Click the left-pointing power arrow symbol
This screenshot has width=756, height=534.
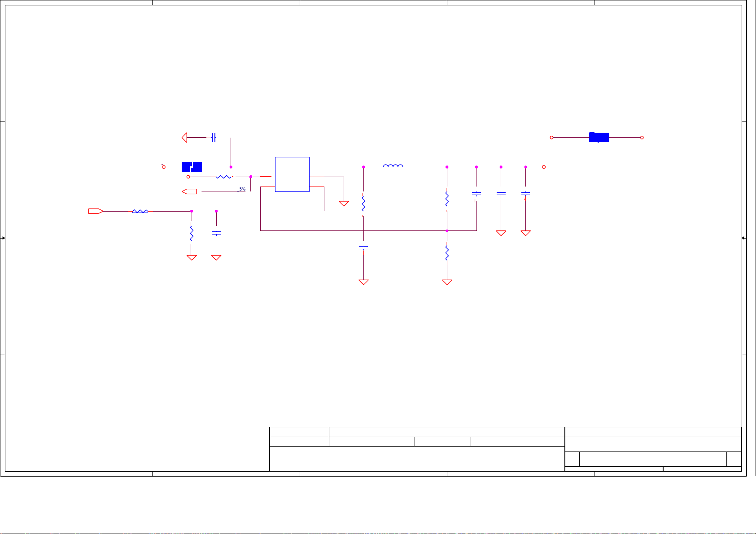coord(184,138)
